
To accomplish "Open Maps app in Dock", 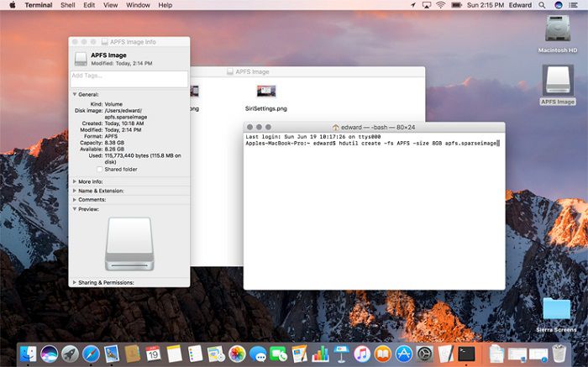I will [x=216, y=354].
